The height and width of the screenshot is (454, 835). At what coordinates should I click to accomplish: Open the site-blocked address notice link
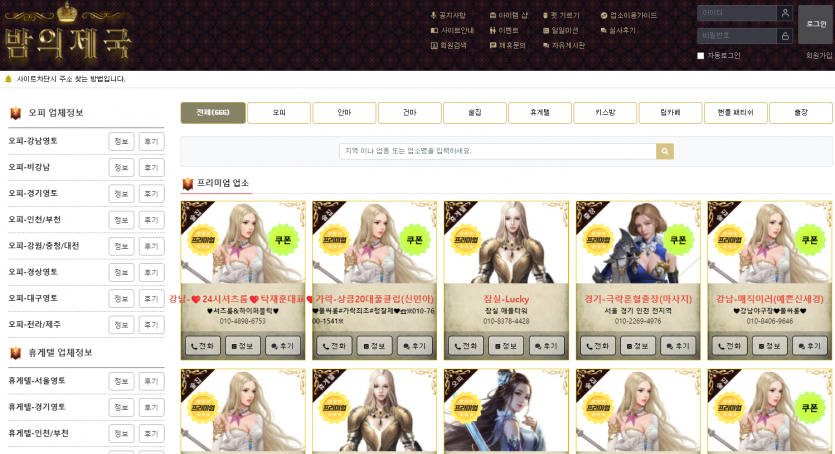pos(71,79)
